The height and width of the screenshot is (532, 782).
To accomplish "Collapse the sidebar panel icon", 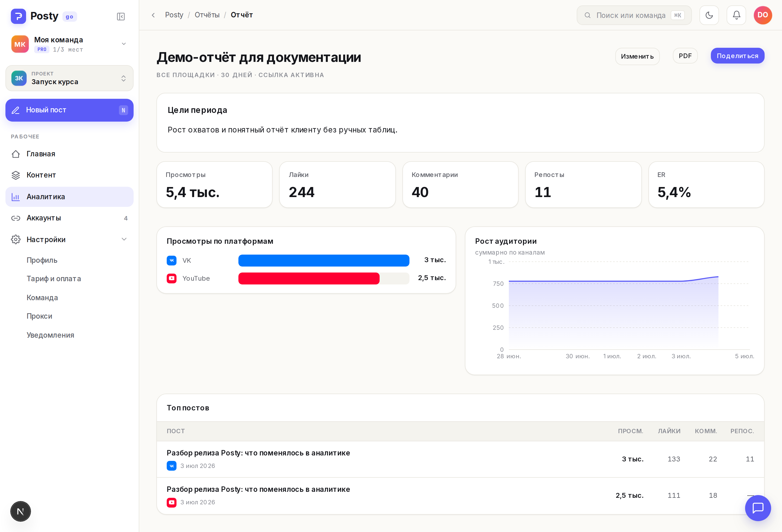I will click(x=121, y=17).
